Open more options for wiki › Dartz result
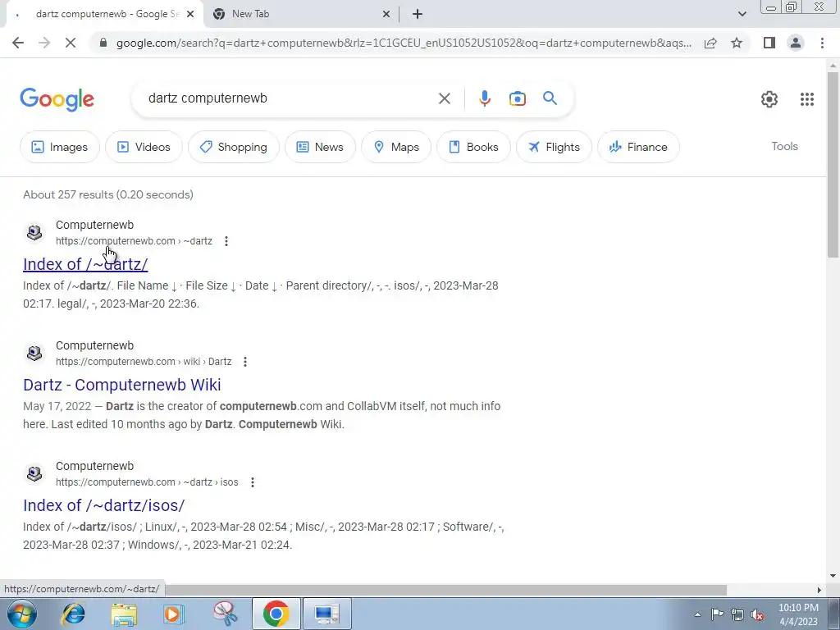This screenshot has height=630, width=840. coord(244,362)
